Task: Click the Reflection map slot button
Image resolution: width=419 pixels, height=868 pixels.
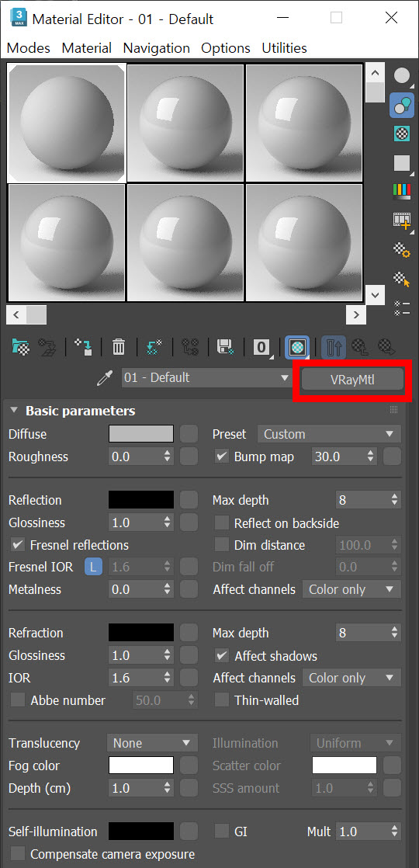Action: pos(189,500)
